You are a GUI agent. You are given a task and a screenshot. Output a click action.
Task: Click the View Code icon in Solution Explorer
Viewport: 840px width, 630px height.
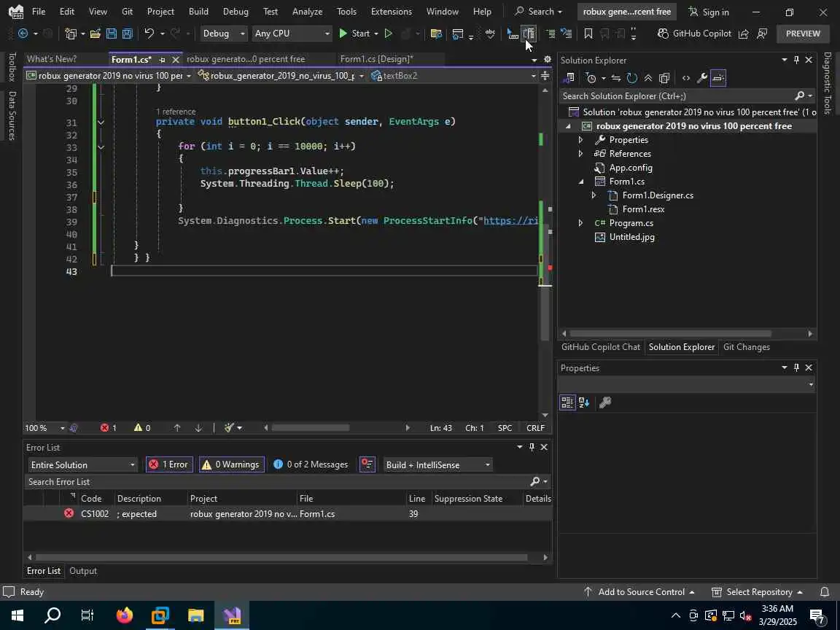point(685,78)
